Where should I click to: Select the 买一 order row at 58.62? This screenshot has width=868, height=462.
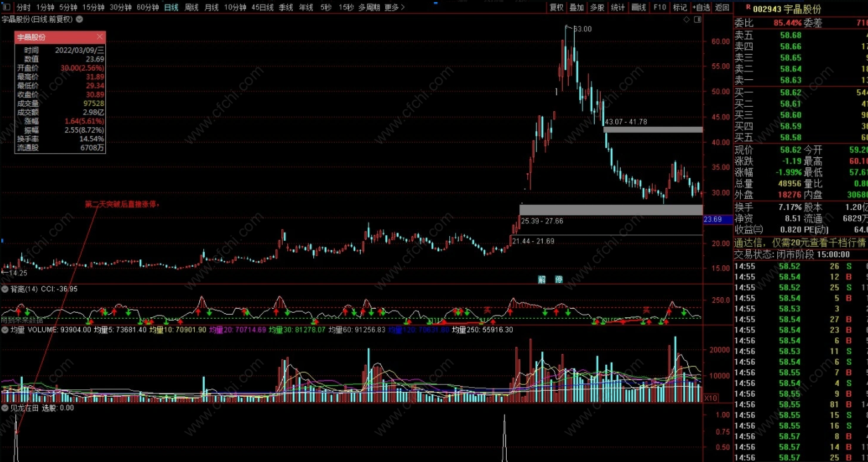[801, 93]
